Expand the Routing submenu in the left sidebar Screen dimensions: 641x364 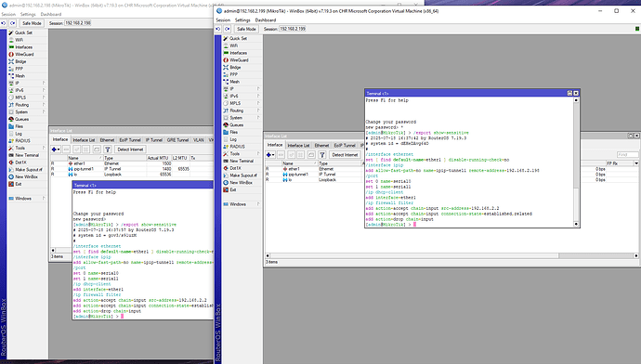coord(27,105)
